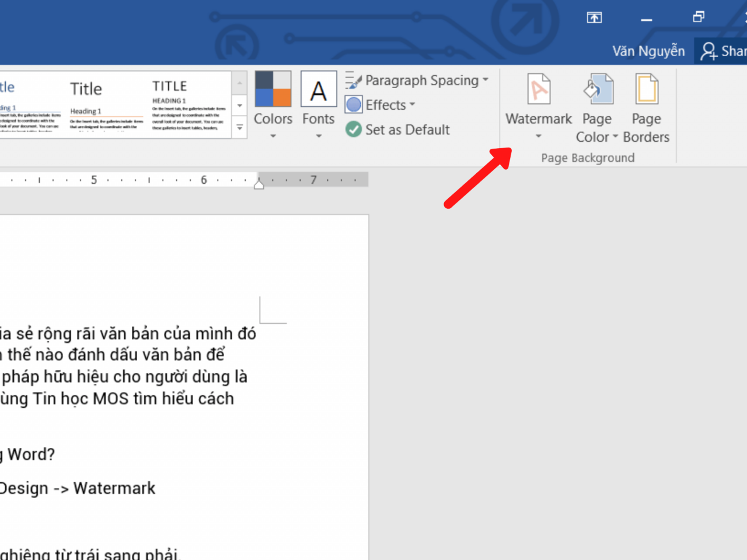Click the Share button label

[734, 51]
